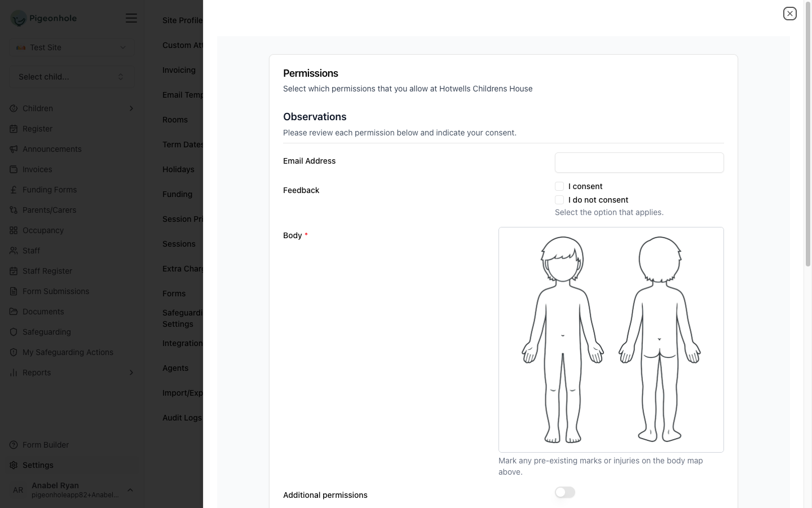
Task: Click the page vertical scrollbar
Action: coord(808,135)
